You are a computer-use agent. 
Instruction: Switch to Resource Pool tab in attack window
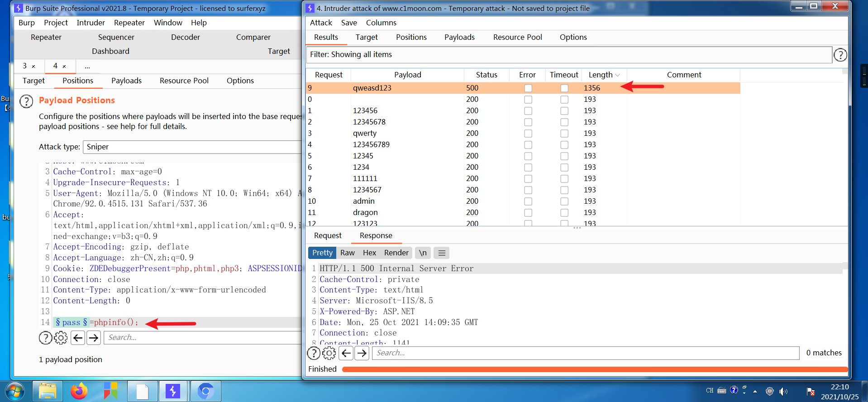pos(517,37)
